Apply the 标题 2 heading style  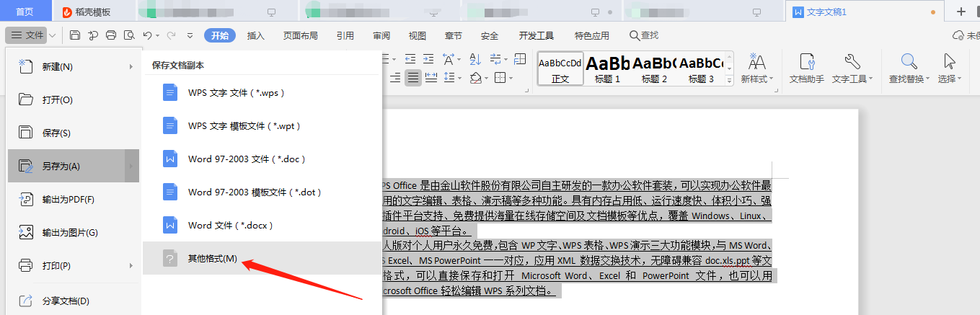click(654, 69)
